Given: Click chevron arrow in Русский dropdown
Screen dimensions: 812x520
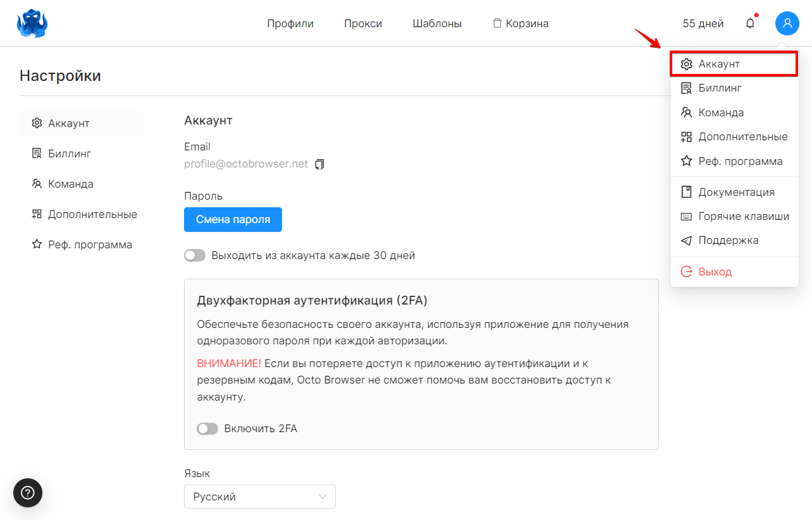Looking at the screenshot, I should [x=323, y=497].
